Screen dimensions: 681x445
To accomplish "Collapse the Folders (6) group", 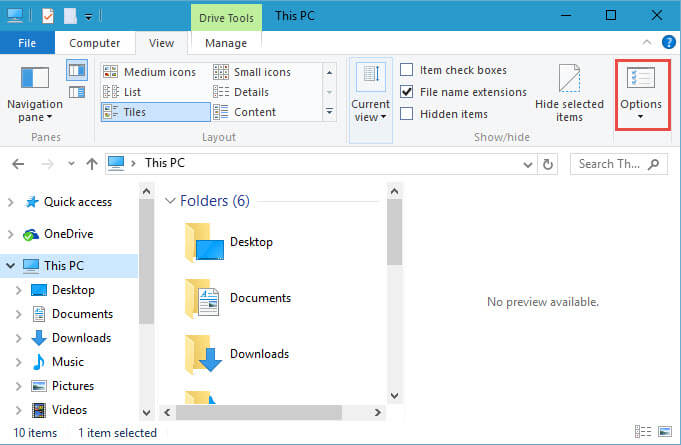I will click(x=170, y=201).
